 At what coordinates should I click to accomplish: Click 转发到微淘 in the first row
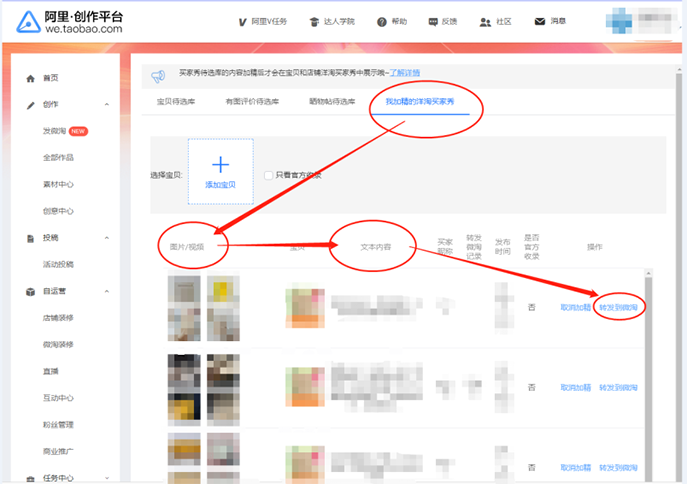coord(618,306)
